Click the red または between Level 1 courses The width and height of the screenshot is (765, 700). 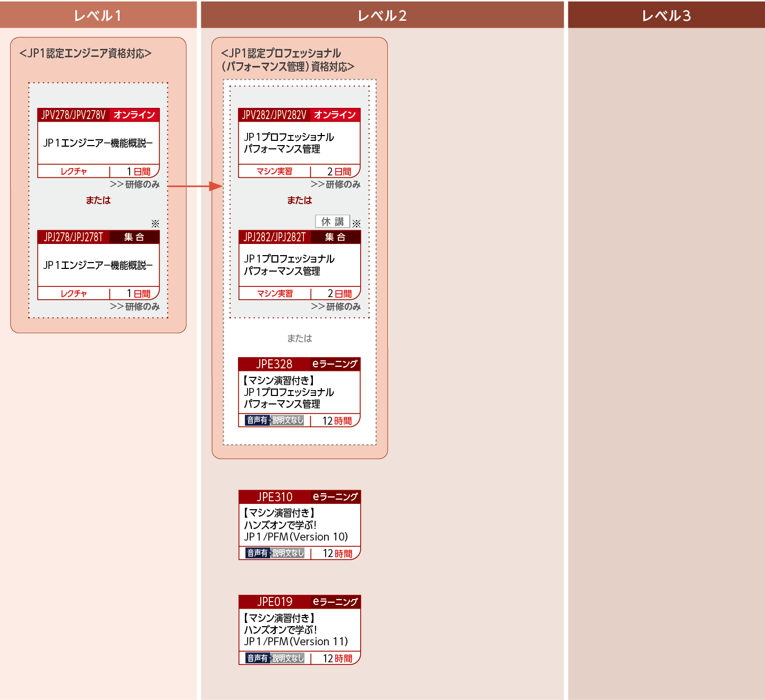[x=98, y=200]
